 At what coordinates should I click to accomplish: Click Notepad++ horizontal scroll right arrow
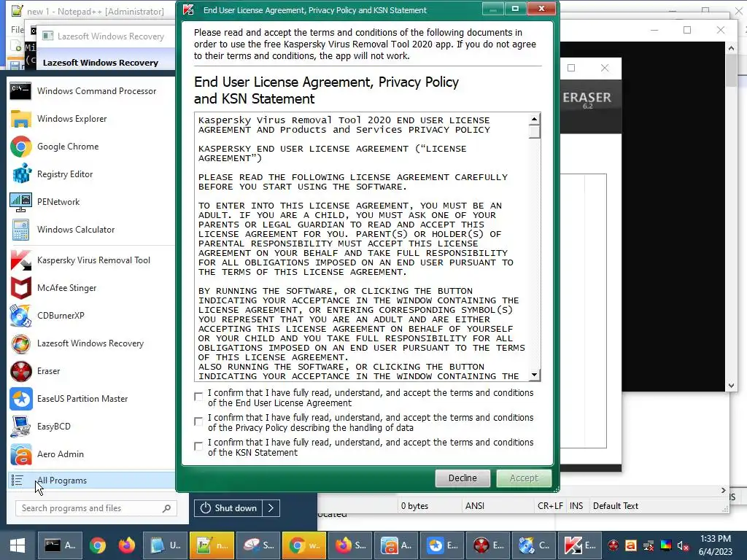pos(723,491)
